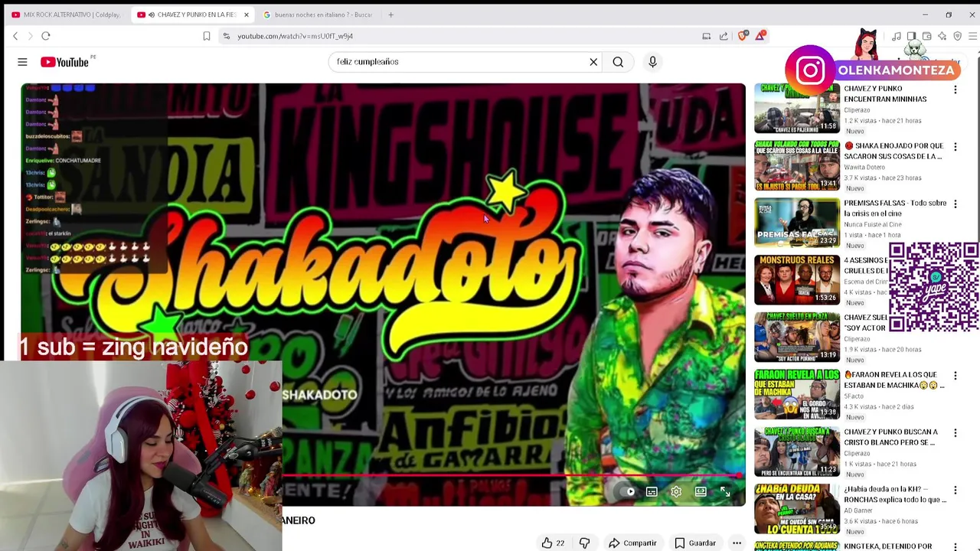
Task: Switch to MIX ROCK ALTERNATIVO tab
Action: [66, 15]
